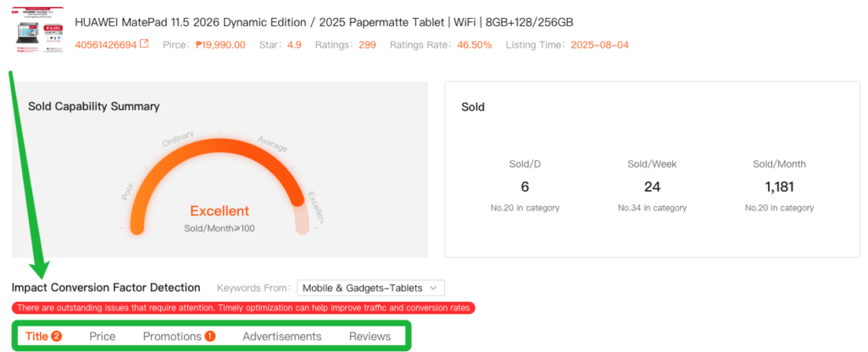
Task: Click the Sold/Week value 24
Action: pyautogui.click(x=652, y=187)
